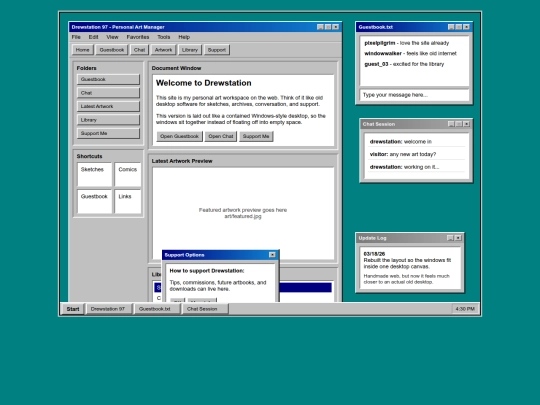The image size is (540, 405).
Task: Open the Favorites menu
Action: click(138, 37)
